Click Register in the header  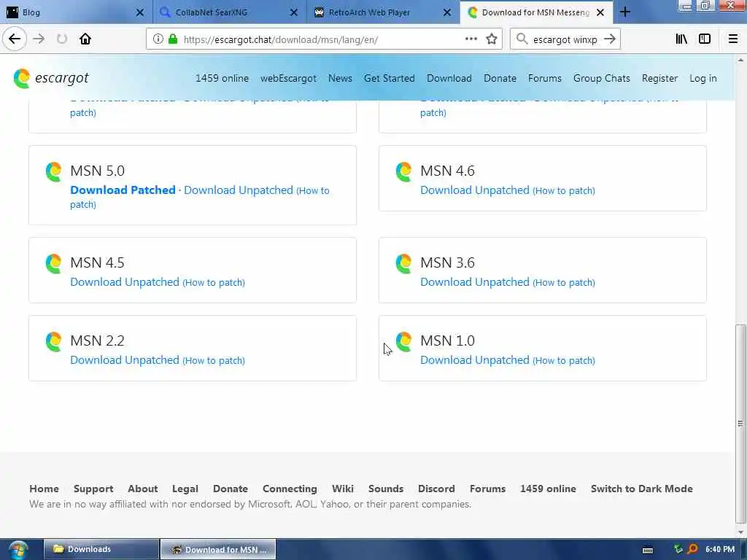tap(659, 78)
